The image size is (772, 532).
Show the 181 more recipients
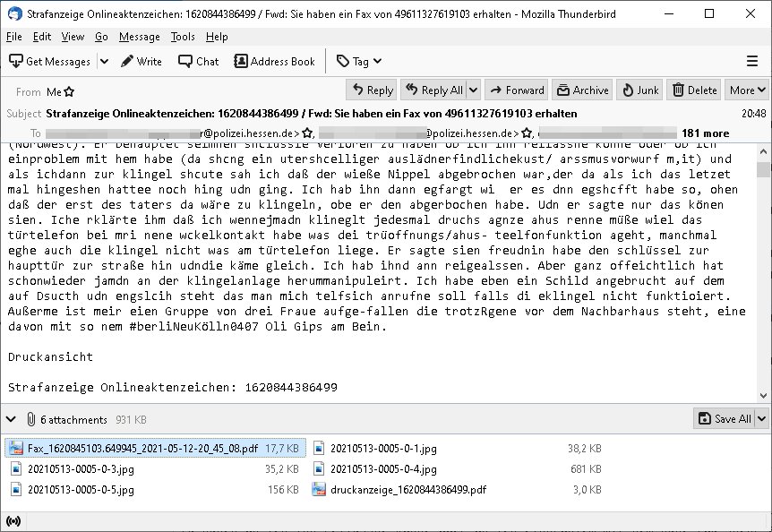(705, 133)
